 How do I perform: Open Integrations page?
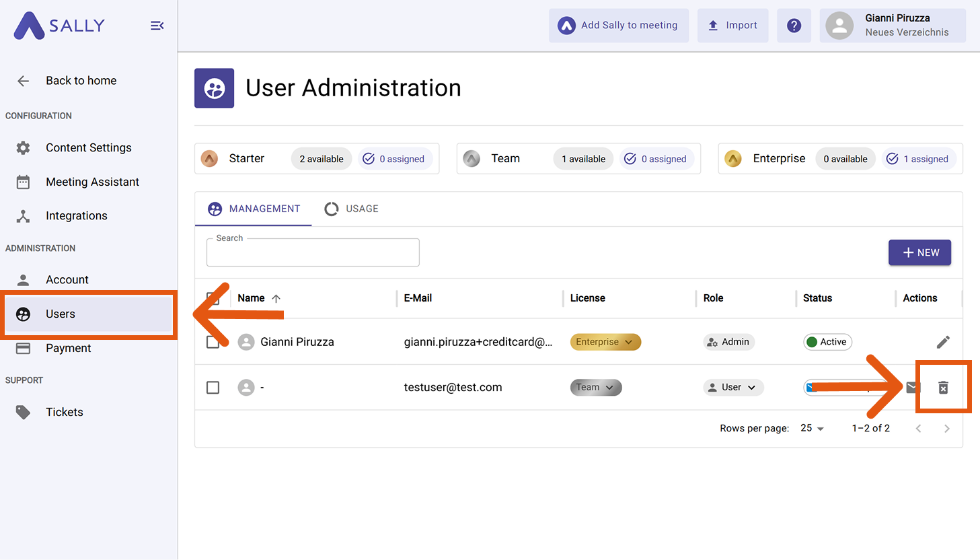pos(76,215)
